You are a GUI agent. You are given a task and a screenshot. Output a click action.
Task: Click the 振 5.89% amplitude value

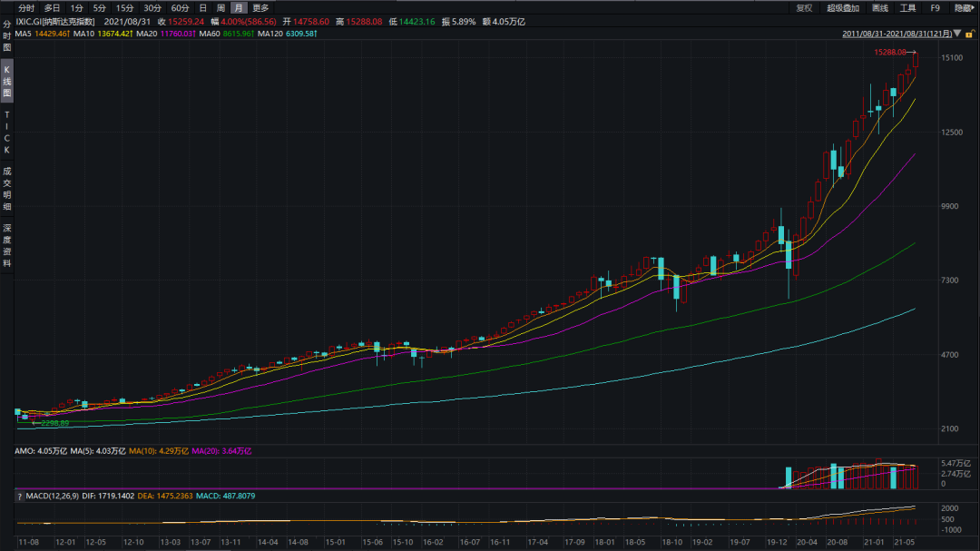(459, 22)
